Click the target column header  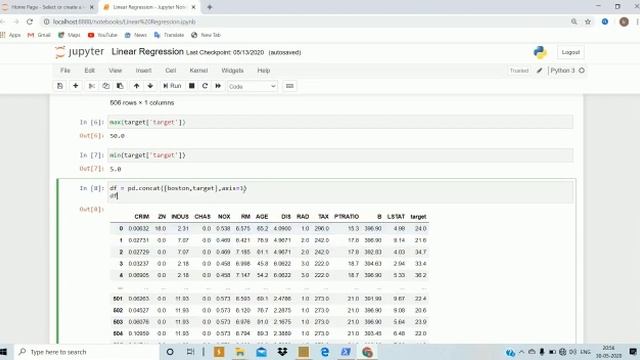point(418,217)
